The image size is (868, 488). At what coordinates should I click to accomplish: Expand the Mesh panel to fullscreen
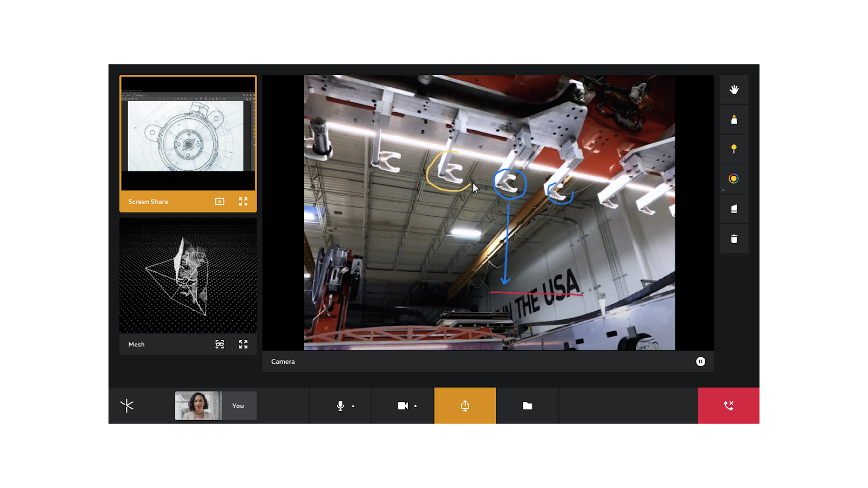click(x=243, y=344)
